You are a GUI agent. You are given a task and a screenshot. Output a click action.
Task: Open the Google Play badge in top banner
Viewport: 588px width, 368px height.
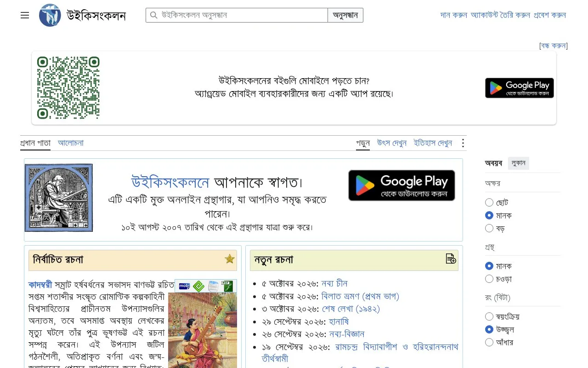coord(520,88)
